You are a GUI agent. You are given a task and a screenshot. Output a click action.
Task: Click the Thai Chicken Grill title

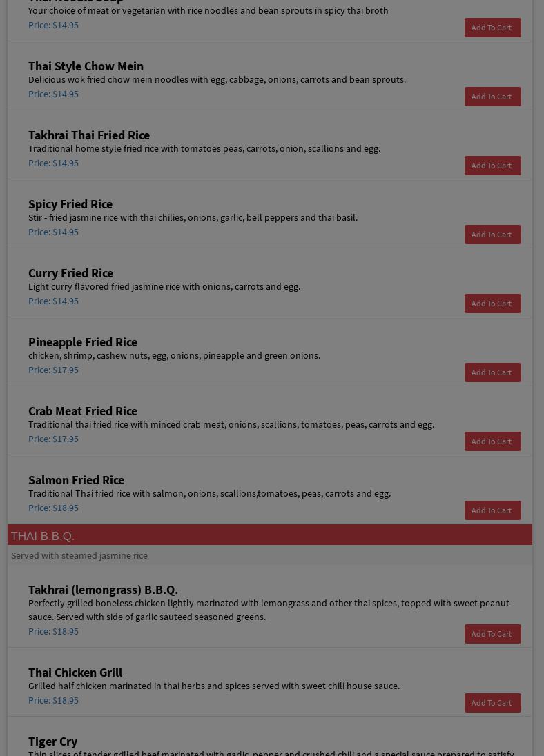coord(75,673)
